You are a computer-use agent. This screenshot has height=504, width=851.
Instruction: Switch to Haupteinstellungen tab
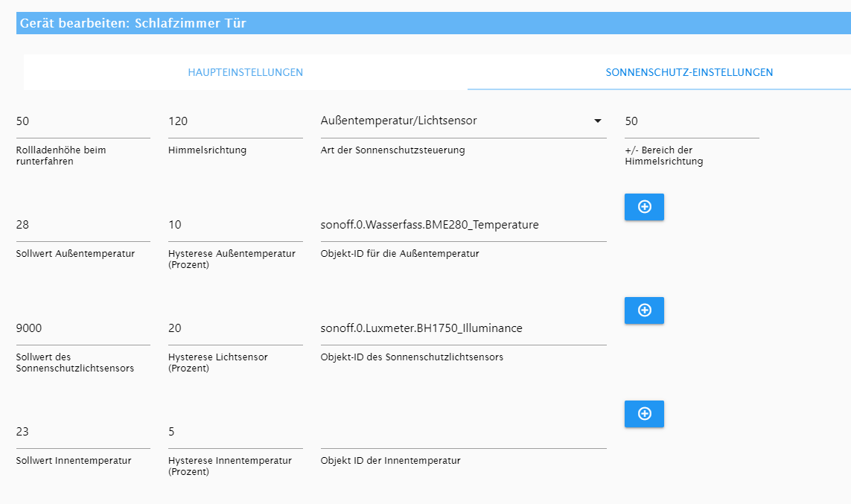point(245,72)
